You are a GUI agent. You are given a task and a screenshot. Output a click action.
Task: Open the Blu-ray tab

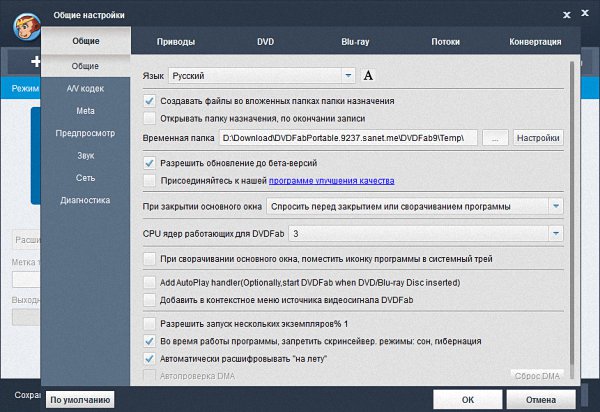coord(355,42)
